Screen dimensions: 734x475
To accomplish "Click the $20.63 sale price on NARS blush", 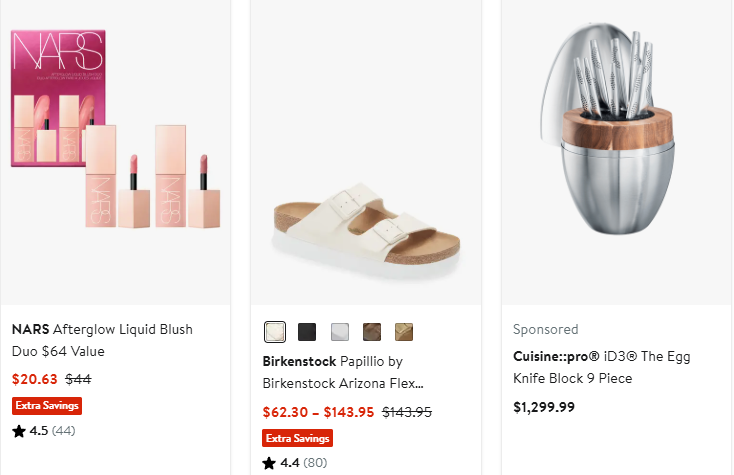I will (x=35, y=379).
